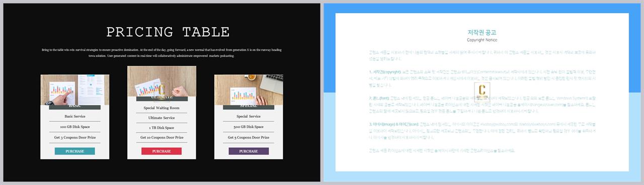Click the image and icon paragraph numbered 3

click(x=482, y=132)
